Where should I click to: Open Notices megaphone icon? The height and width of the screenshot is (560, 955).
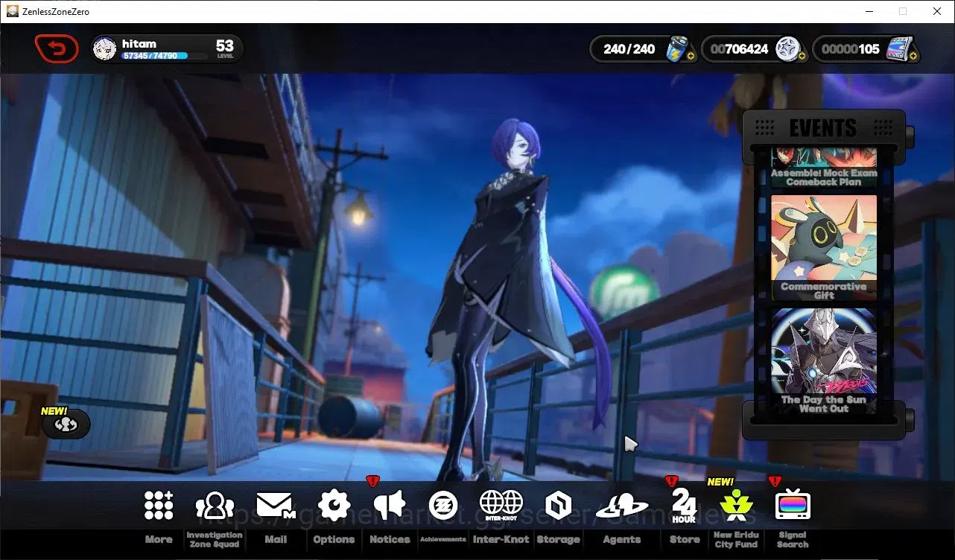(x=389, y=506)
